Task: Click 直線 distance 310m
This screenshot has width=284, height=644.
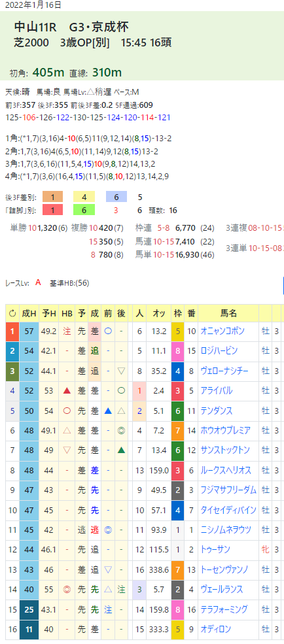Action: (107, 73)
